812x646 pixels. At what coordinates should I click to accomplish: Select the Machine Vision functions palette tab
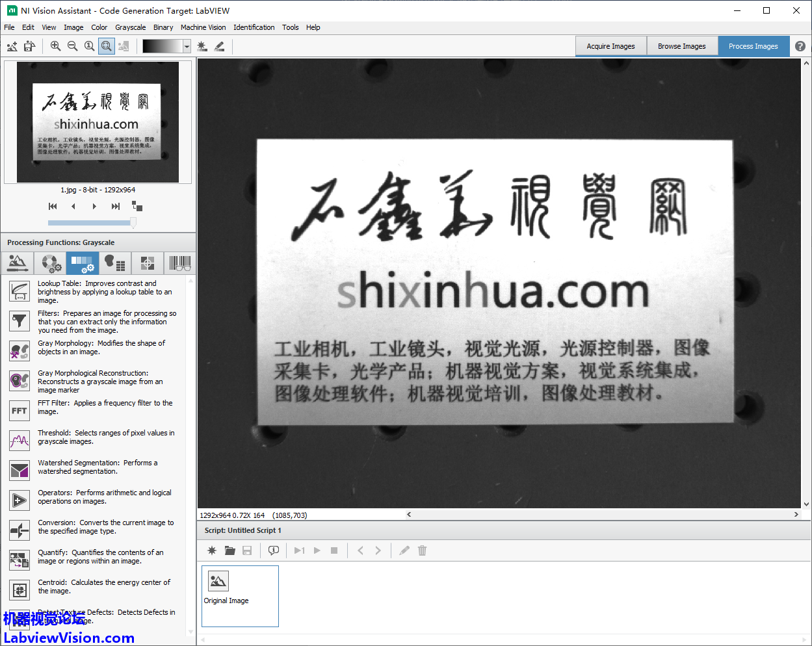click(148, 263)
